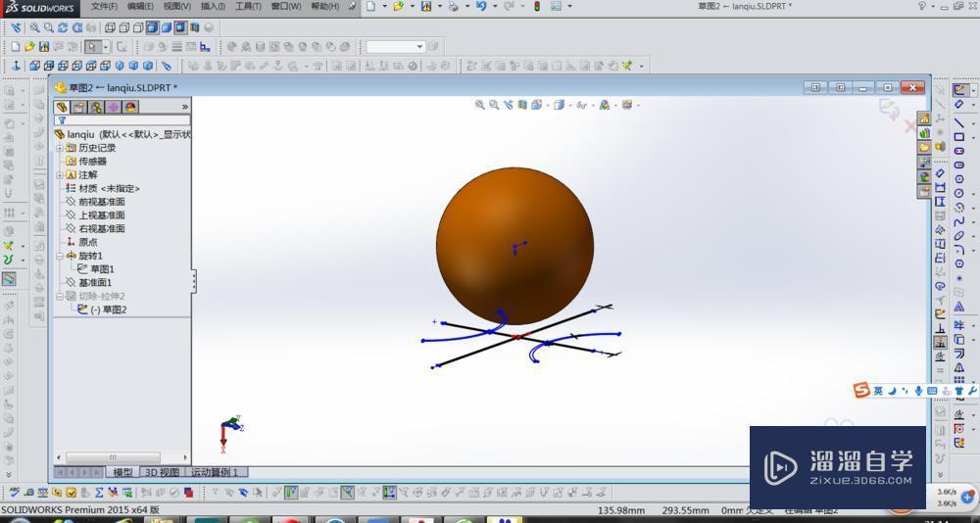Select (-) 草图2 in the feature tree
Image resolution: width=980 pixels, height=523 pixels.
tap(109, 309)
